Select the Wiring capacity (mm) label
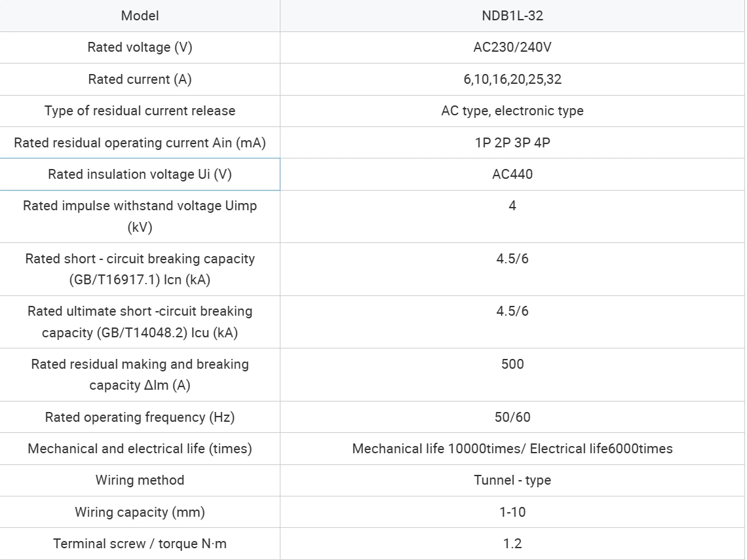Screen dimensions: 747x560 coord(140,512)
